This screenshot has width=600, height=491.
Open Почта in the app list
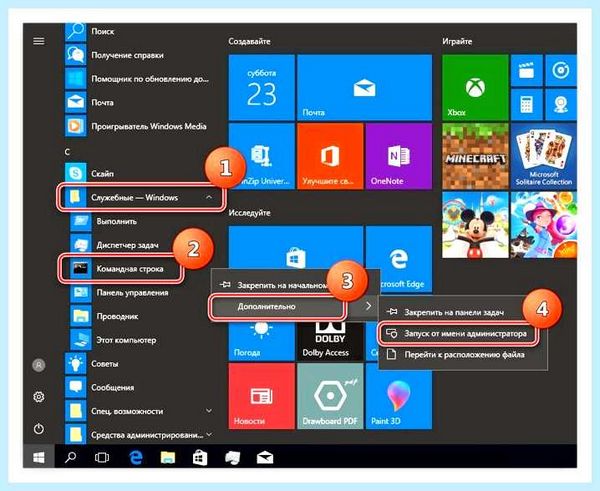(138, 102)
